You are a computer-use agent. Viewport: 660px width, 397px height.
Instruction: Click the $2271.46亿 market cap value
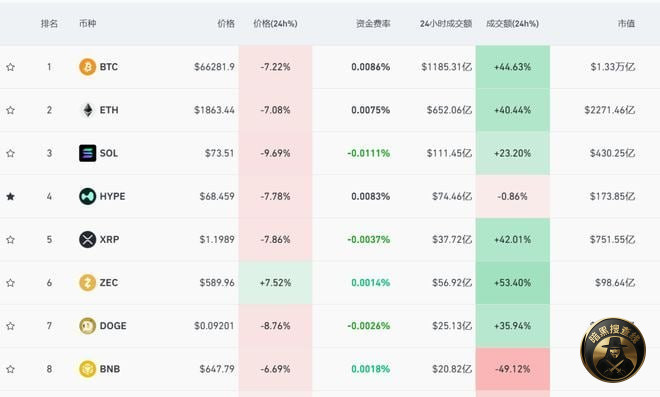[x=609, y=110]
